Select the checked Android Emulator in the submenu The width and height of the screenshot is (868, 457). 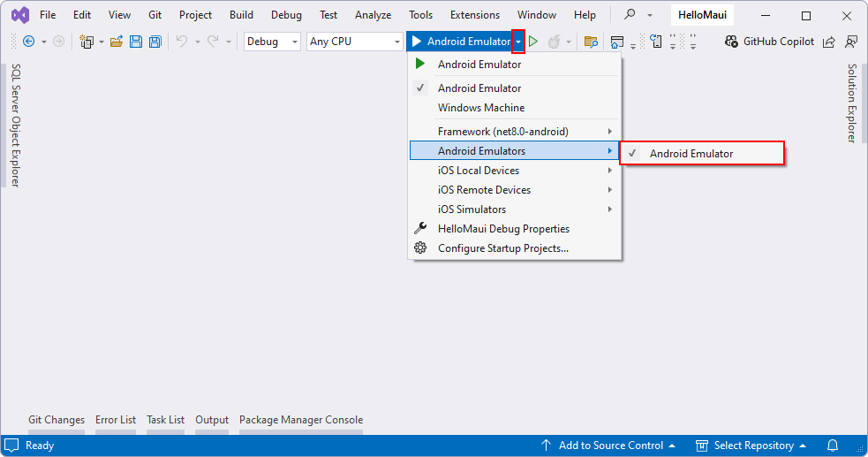[x=702, y=154]
